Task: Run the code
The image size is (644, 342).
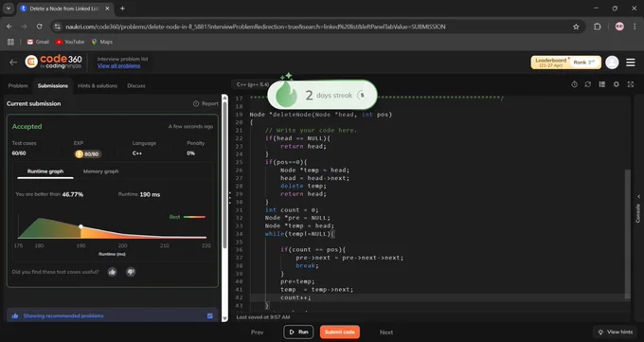Action: (x=298, y=333)
